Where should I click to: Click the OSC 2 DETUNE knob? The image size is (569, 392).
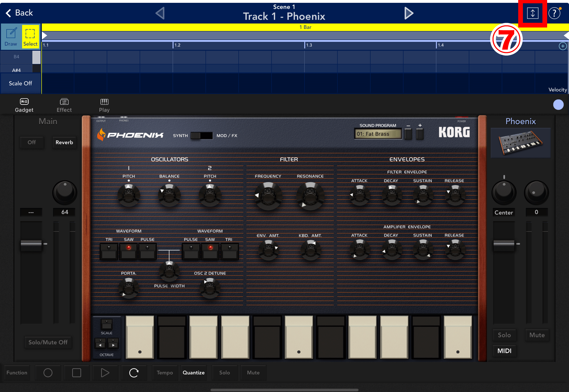(x=210, y=288)
